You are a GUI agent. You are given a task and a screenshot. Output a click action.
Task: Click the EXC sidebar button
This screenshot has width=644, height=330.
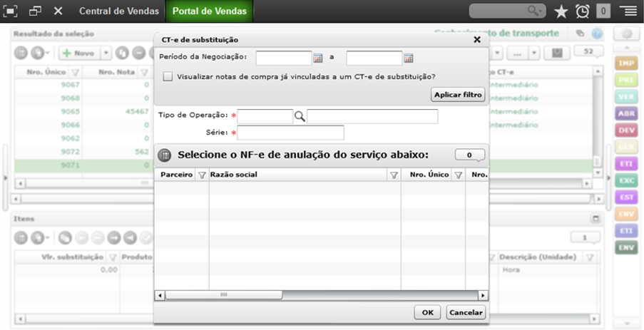[626, 180]
